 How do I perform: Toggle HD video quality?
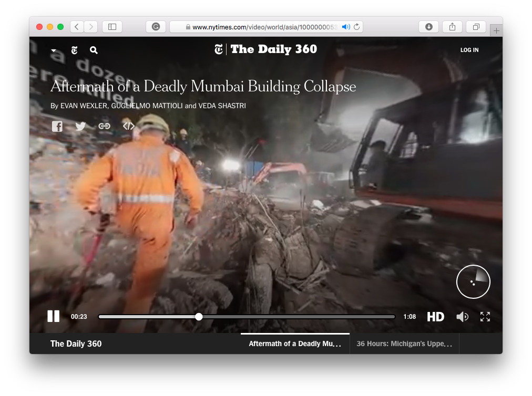coord(435,317)
